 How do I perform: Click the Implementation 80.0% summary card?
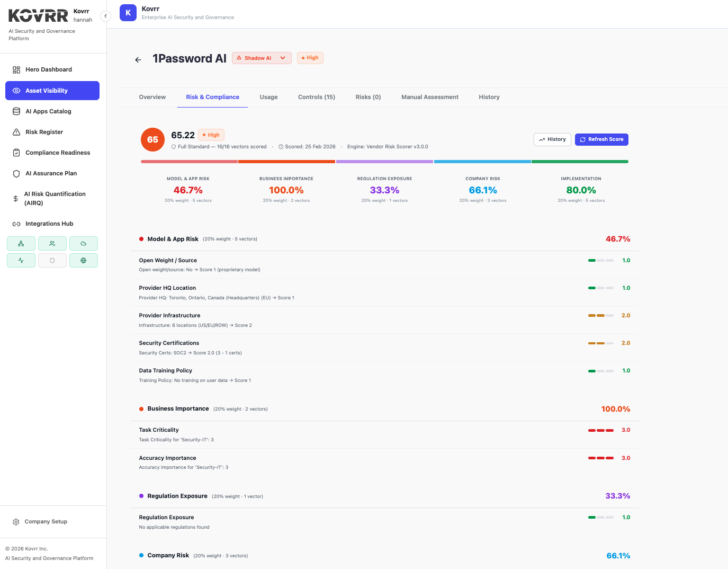pyautogui.click(x=581, y=190)
